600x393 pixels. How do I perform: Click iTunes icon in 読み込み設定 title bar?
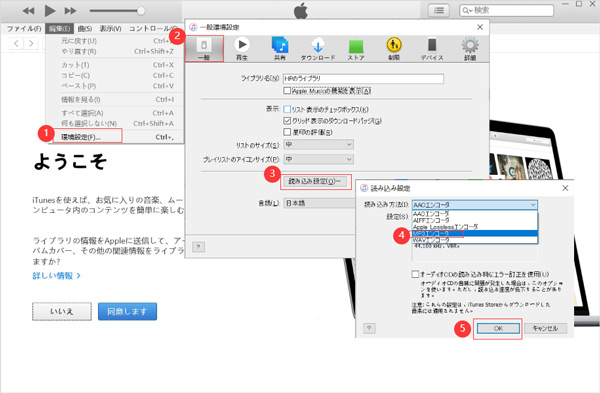(364, 188)
